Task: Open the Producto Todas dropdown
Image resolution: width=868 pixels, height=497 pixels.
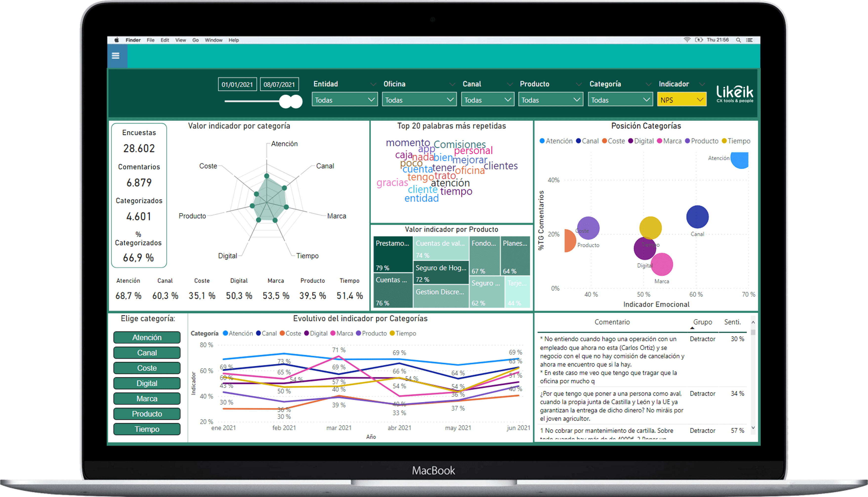Action: coord(551,100)
